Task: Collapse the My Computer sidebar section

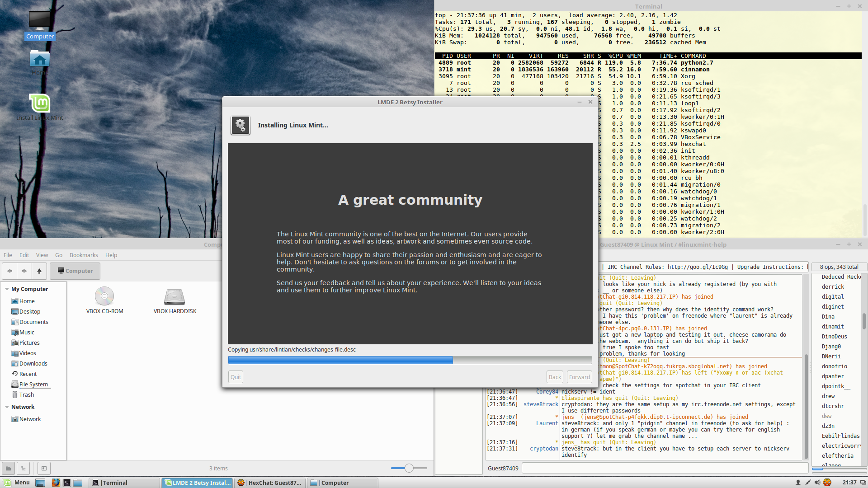Action: tap(7, 289)
